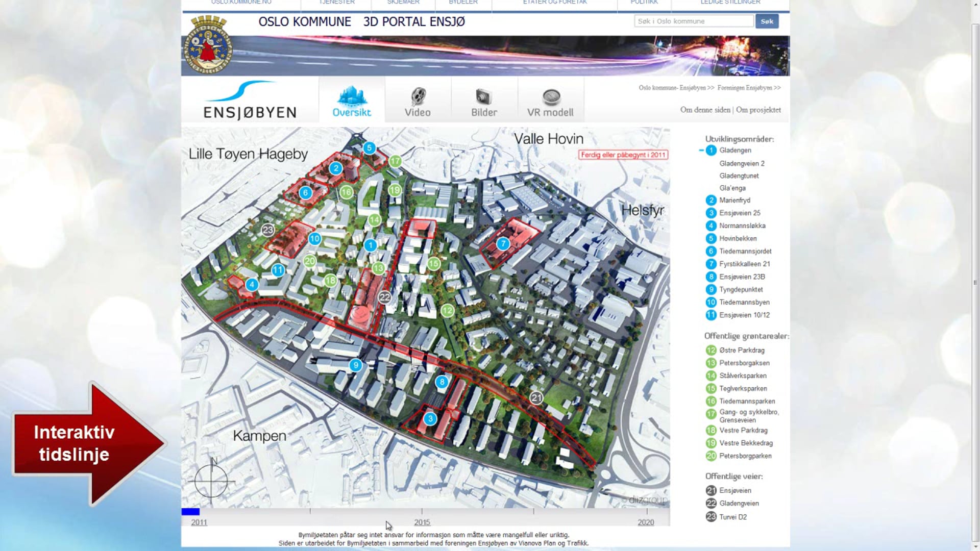
Task: Choose Stålverksparken in the legend
Action: [x=743, y=375]
